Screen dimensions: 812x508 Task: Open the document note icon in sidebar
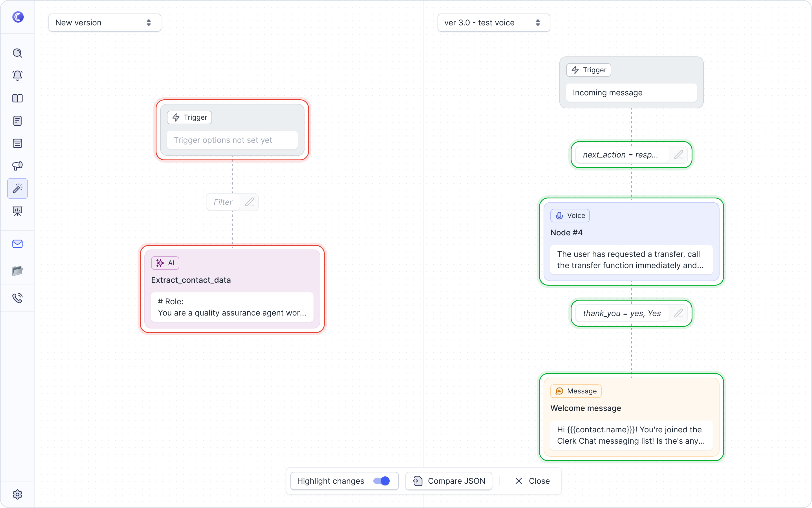17,121
